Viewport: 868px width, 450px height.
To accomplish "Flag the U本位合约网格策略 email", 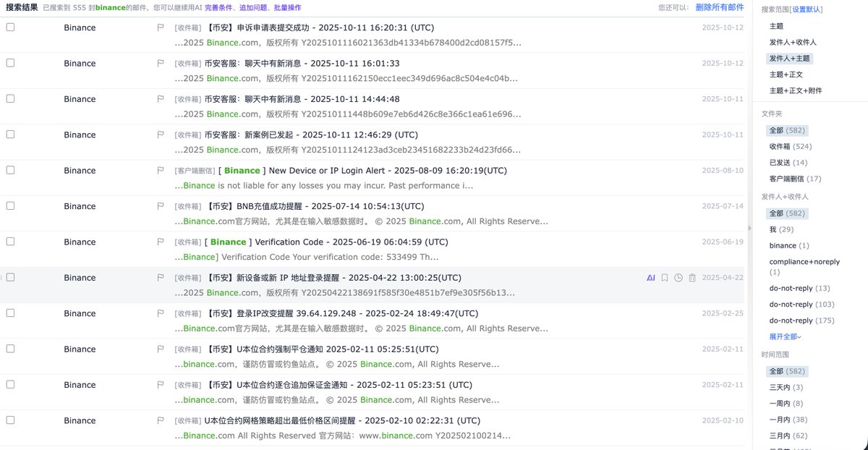I will 161,420.
